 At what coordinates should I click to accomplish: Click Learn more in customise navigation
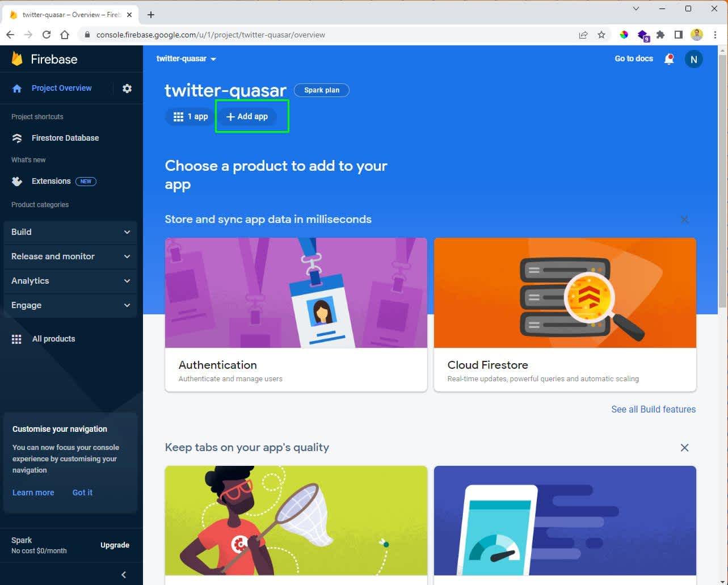pos(33,493)
